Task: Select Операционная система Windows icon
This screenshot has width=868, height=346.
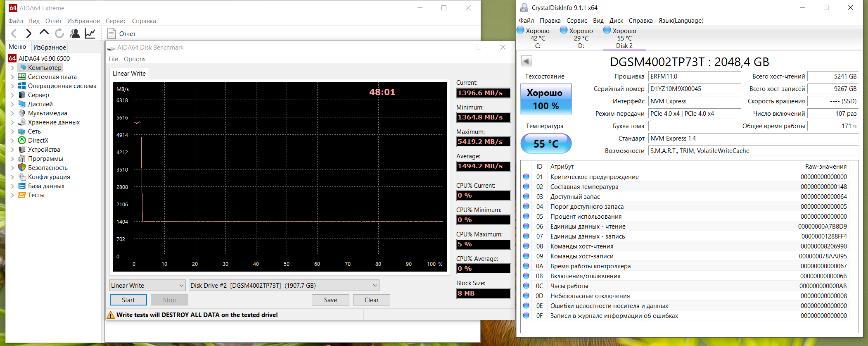Action: (x=22, y=86)
